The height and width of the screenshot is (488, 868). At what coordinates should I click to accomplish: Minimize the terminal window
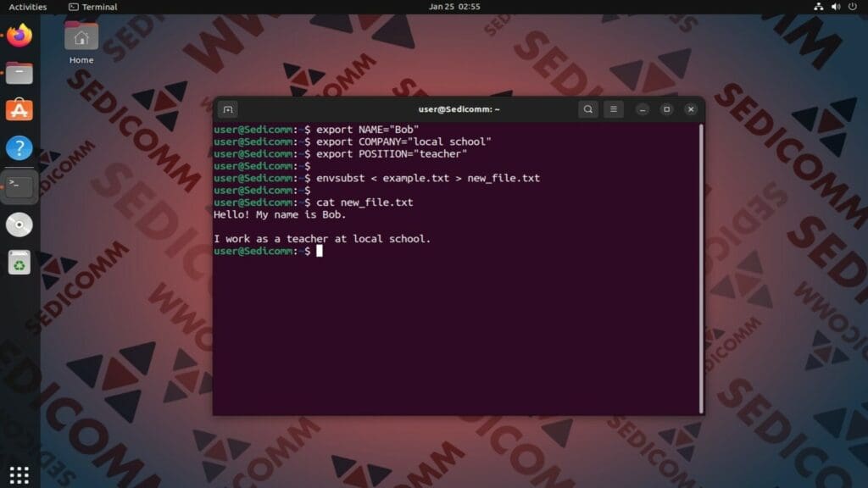(x=643, y=109)
